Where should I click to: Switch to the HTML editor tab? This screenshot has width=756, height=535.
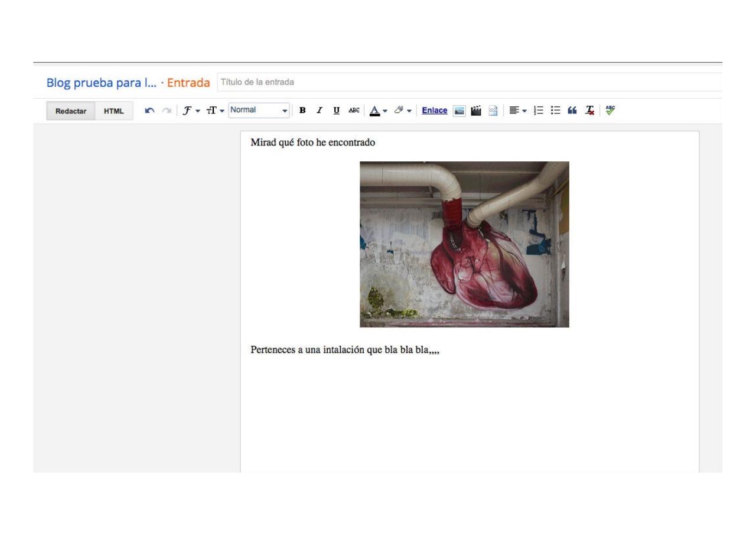pos(114,111)
